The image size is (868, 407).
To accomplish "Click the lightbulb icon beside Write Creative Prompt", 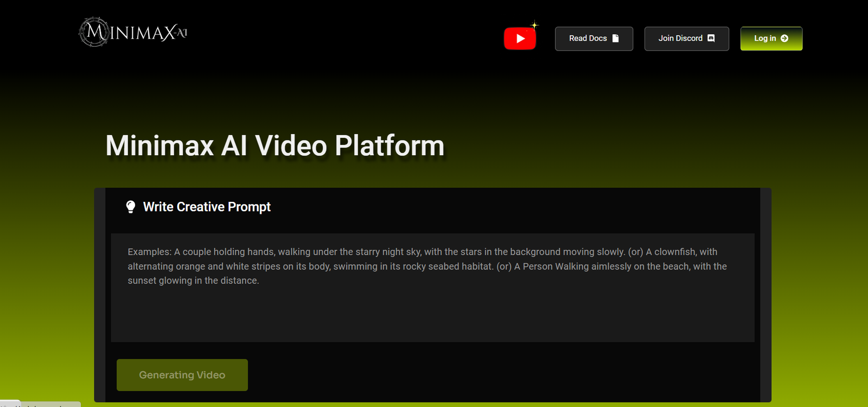I will (x=131, y=207).
